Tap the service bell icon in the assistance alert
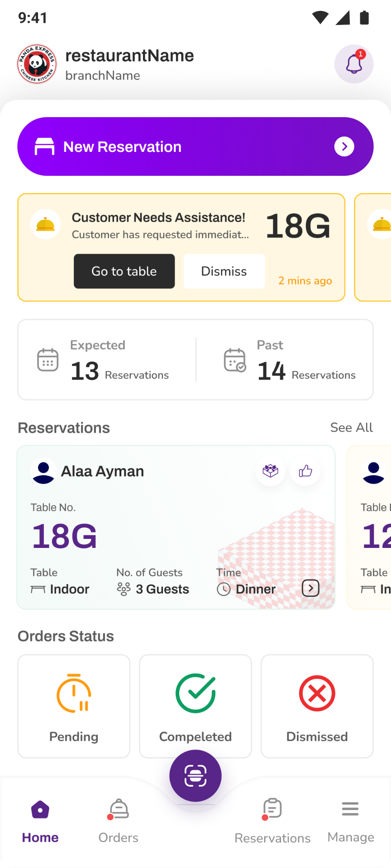Image resolution: width=391 pixels, height=868 pixels. [46, 224]
